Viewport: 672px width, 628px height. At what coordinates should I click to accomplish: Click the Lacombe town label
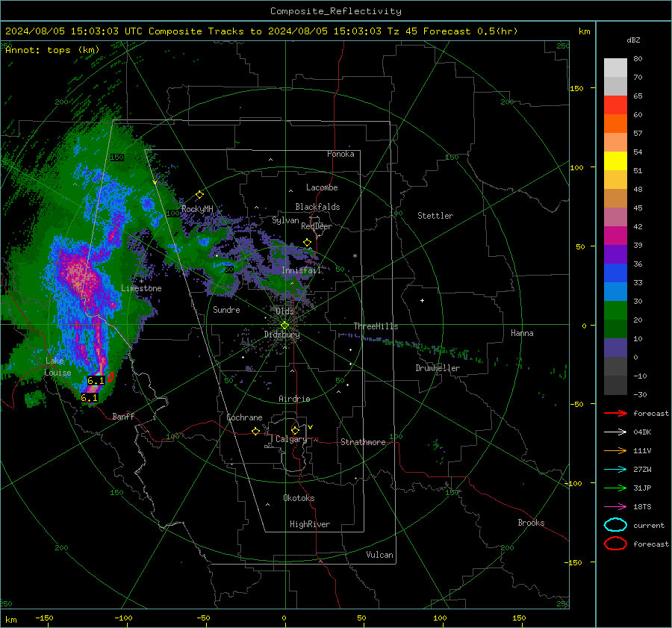point(322,187)
